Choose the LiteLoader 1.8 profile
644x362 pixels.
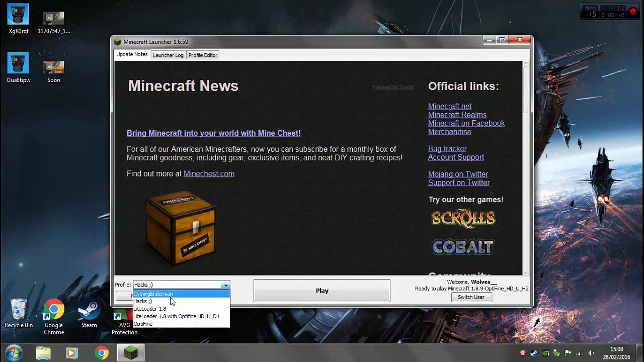pyautogui.click(x=181, y=309)
